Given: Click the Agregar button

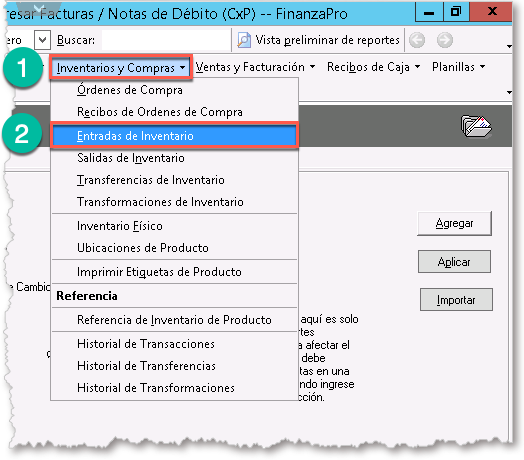Looking at the screenshot, I should [454, 223].
